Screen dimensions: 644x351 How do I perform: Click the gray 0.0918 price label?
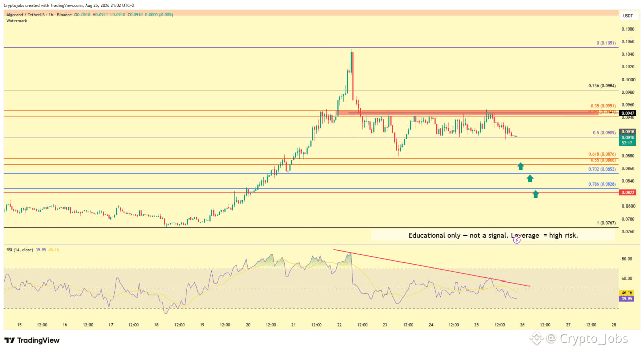click(x=628, y=131)
